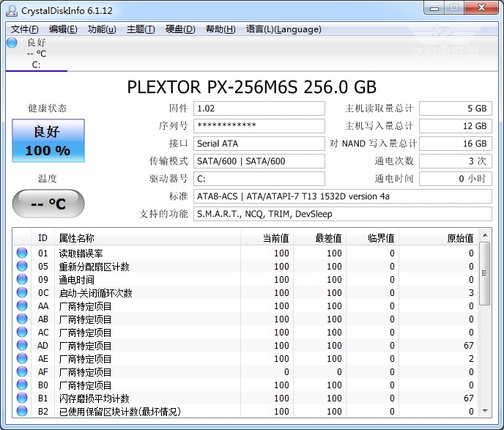Image resolution: width=504 pixels, height=430 pixels.
Task: Close the CrystalDiskInfo window
Action: click(x=481, y=8)
